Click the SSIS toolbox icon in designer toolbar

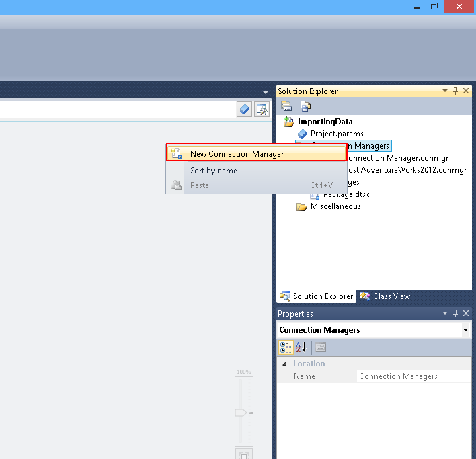pos(262,110)
